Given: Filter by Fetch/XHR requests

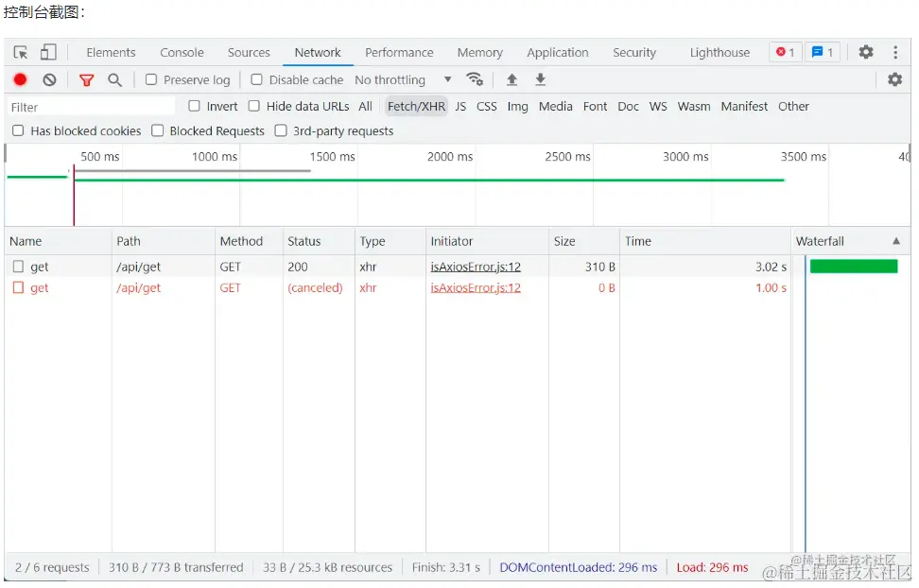Looking at the screenshot, I should [416, 106].
